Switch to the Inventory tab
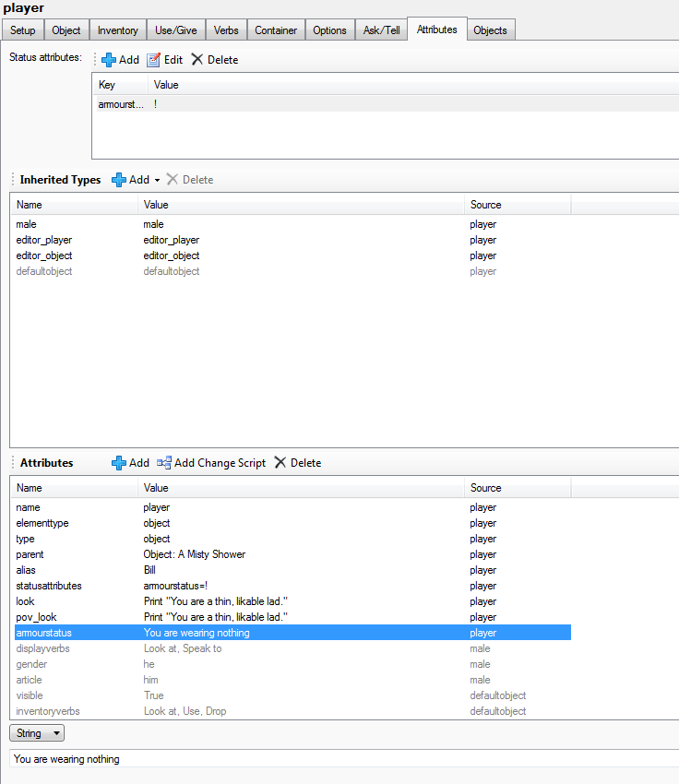The height and width of the screenshot is (784, 679). tap(118, 30)
